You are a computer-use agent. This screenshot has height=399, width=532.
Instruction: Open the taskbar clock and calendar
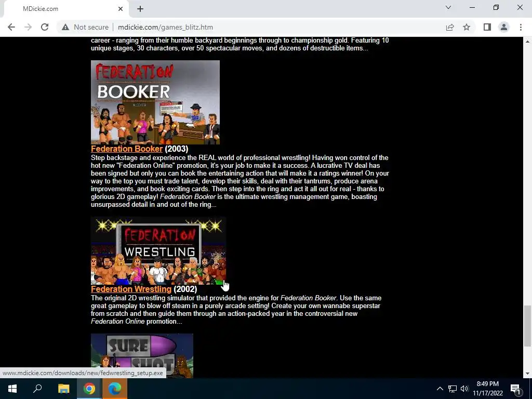pos(487,389)
